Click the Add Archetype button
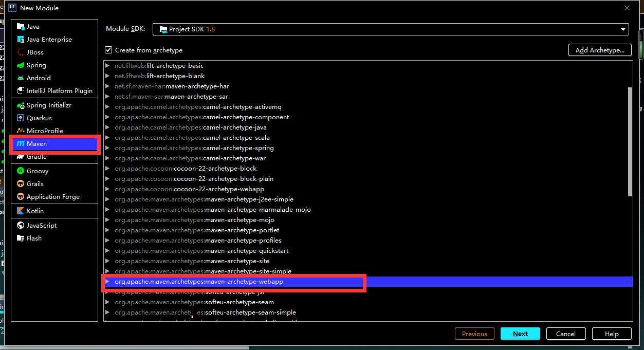The image size is (644, 350). (600, 50)
